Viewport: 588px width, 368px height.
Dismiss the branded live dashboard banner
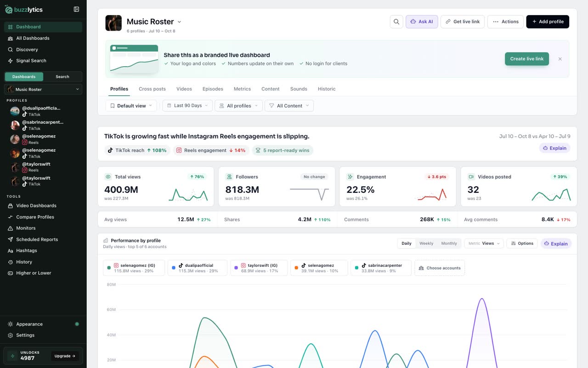coord(560,59)
